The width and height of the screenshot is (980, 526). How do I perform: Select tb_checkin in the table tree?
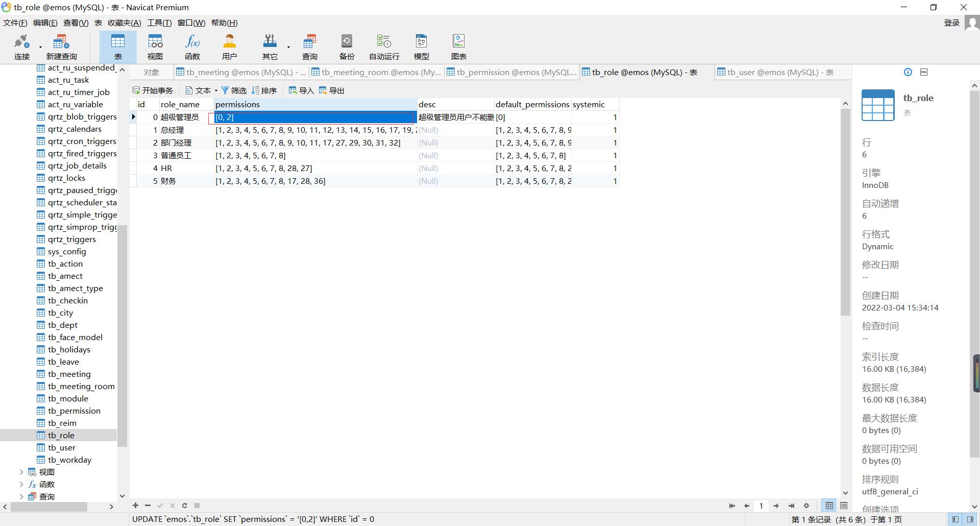[68, 300]
